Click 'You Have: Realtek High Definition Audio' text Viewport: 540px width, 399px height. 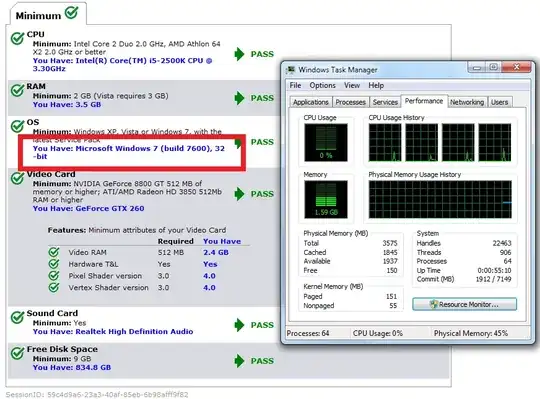pos(113,332)
